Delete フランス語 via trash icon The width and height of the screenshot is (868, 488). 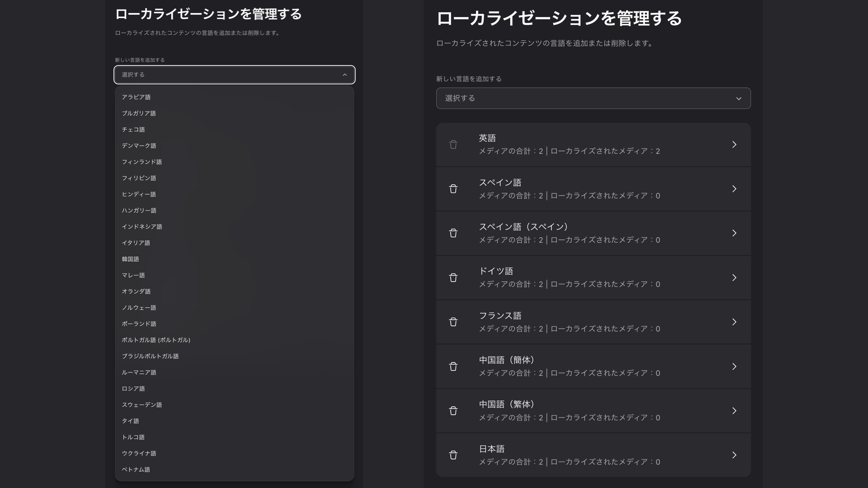coord(453,322)
